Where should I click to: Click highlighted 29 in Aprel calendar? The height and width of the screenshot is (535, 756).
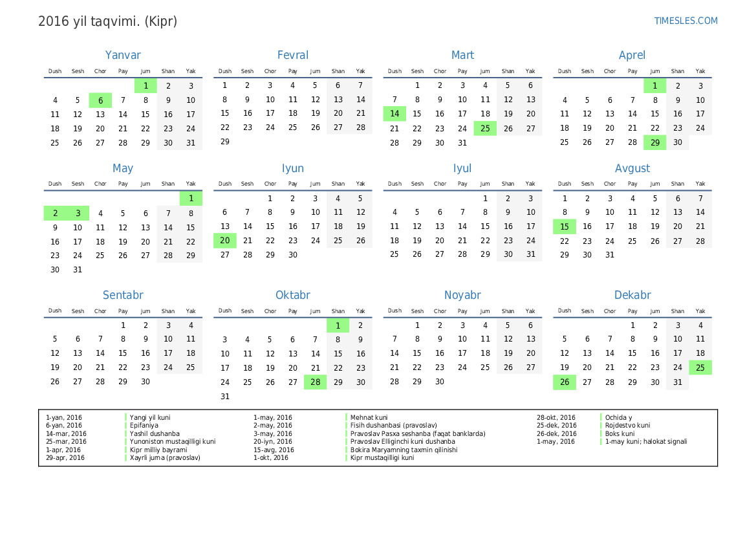(x=655, y=143)
